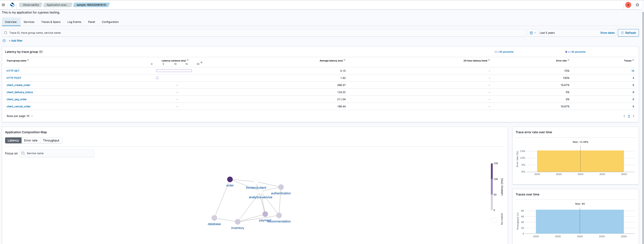Click the Throughput tab in composition map

(51, 140)
